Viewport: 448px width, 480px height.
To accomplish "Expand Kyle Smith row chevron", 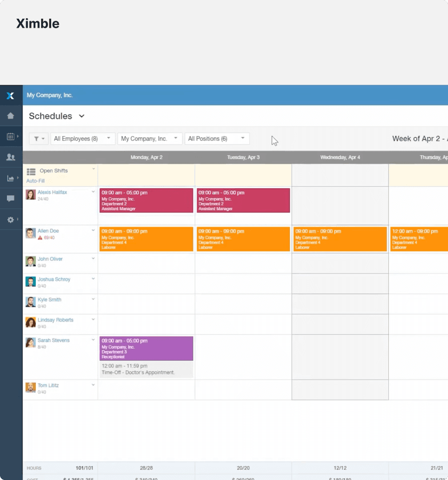I will pyautogui.click(x=93, y=299).
